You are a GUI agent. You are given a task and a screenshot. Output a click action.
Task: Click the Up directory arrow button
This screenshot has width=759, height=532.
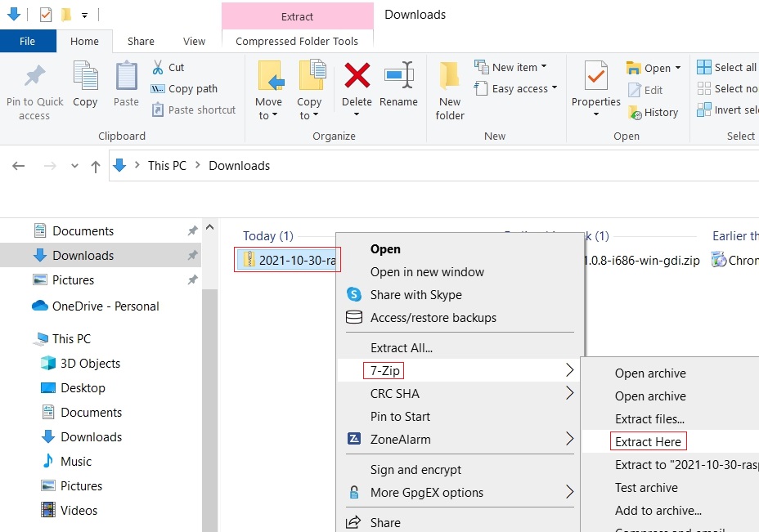click(x=96, y=166)
